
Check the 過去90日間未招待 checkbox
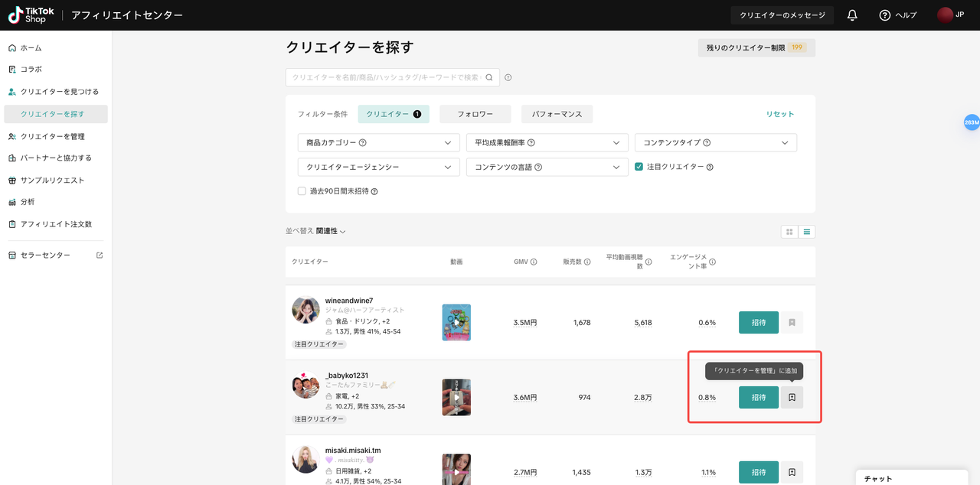302,191
